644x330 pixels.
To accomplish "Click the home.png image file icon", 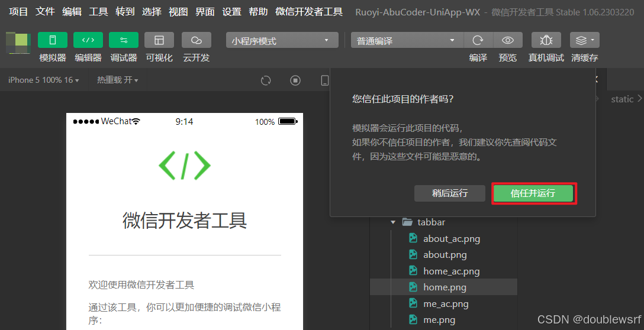I will pyautogui.click(x=413, y=287).
